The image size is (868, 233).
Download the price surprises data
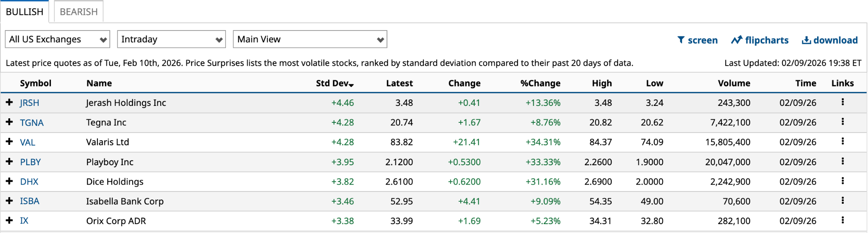(x=829, y=40)
